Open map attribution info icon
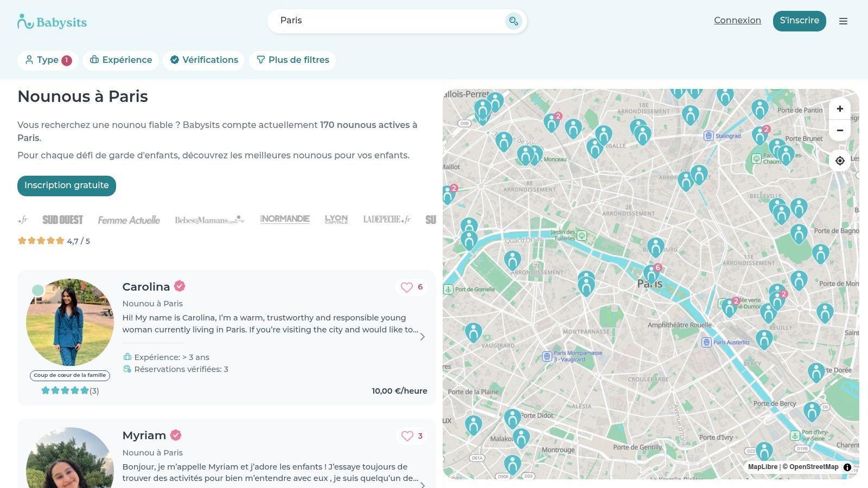Image resolution: width=868 pixels, height=488 pixels. coord(847,467)
